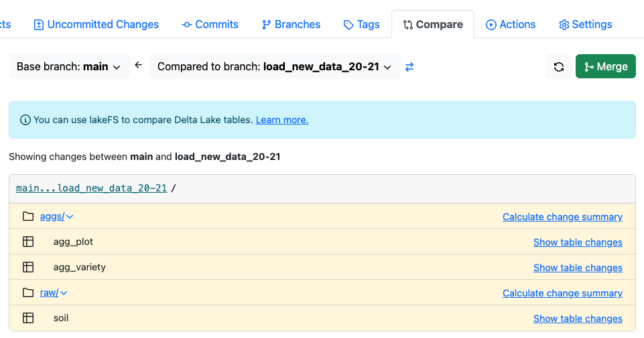
Task: Calculate change summary for aggs folder
Action: [562, 217]
